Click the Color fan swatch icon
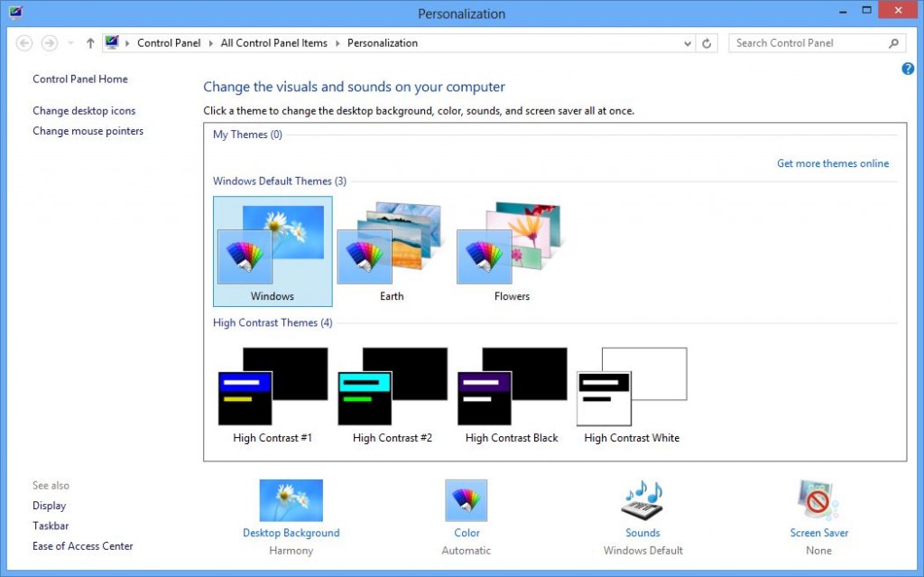The width and height of the screenshot is (924, 577). tap(467, 500)
